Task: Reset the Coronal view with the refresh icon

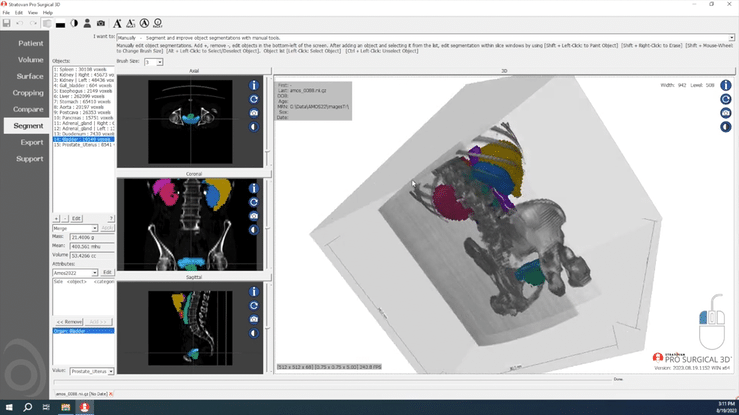Action: 254,203
